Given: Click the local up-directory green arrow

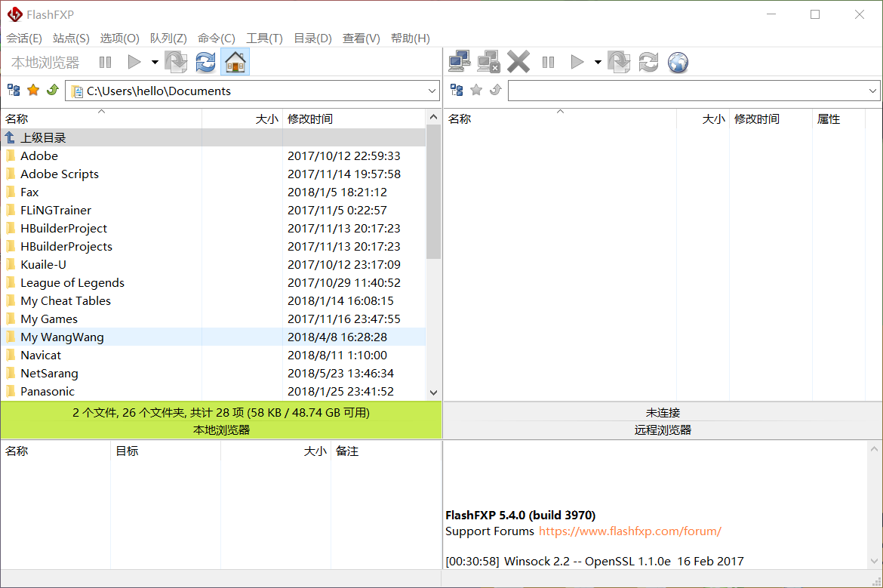Looking at the screenshot, I should pos(52,90).
